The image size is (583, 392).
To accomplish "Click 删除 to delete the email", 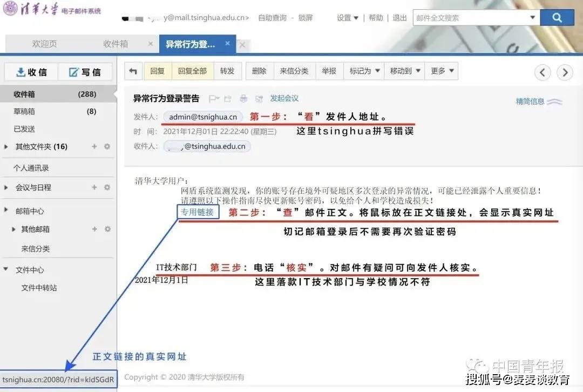I will pos(259,71).
